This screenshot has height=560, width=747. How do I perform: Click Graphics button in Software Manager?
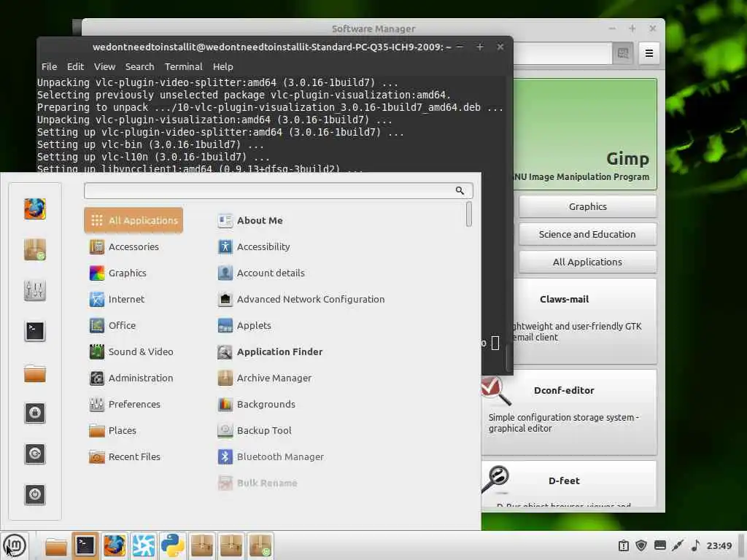pyautogui.click(x=587, y=206)
